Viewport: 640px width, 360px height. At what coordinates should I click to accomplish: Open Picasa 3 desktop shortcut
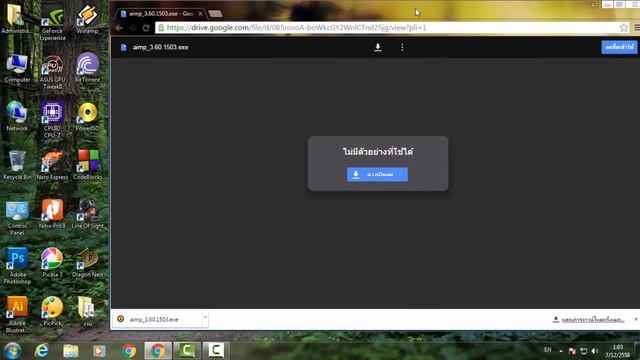click(x=52, y=262)
